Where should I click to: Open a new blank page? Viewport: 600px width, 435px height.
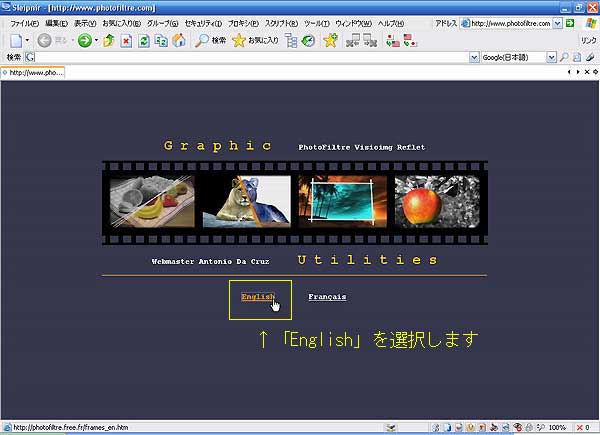(16, 40)
